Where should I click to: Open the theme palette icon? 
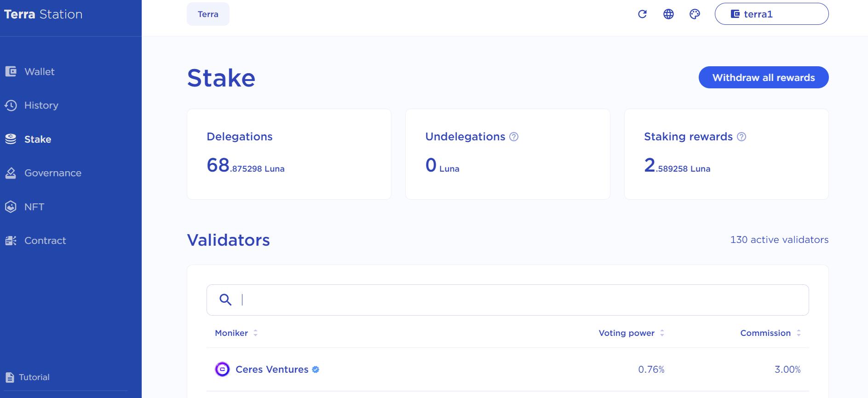point(695,14)
